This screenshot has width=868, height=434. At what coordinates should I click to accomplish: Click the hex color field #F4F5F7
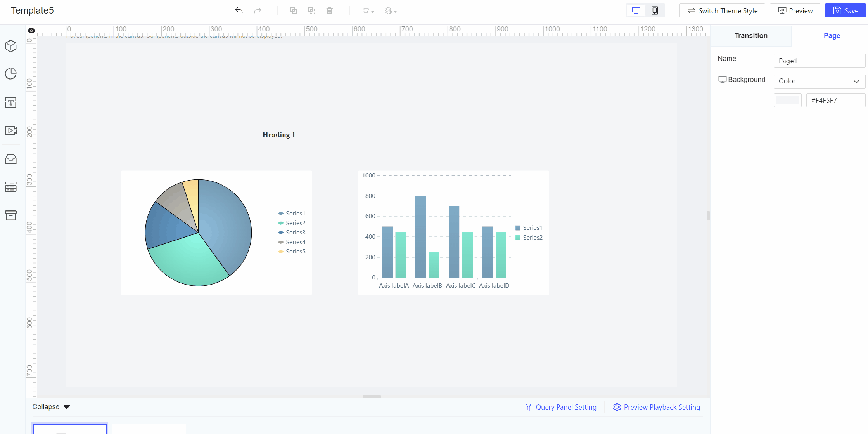click(835, 100)
